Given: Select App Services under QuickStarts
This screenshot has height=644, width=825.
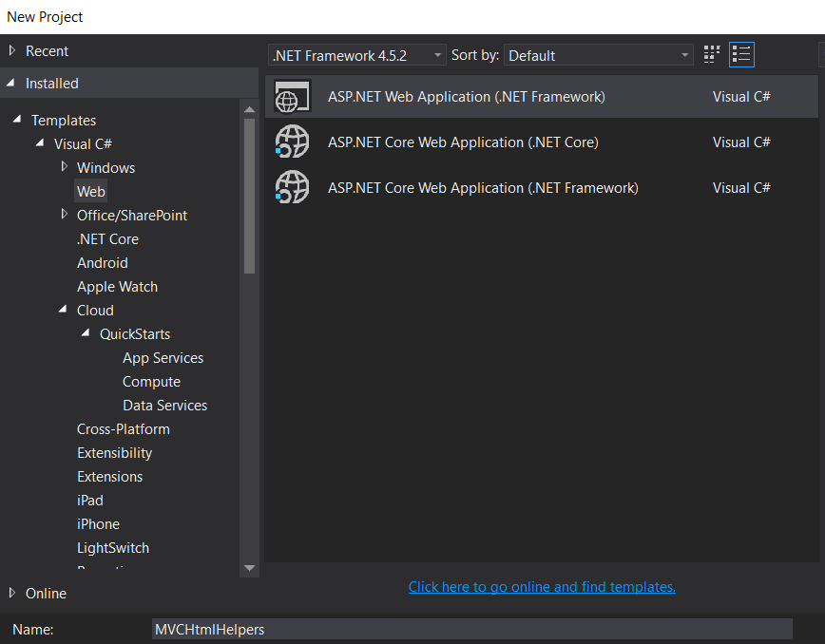Looking at the screenshot, I should (x=163, y=358).
